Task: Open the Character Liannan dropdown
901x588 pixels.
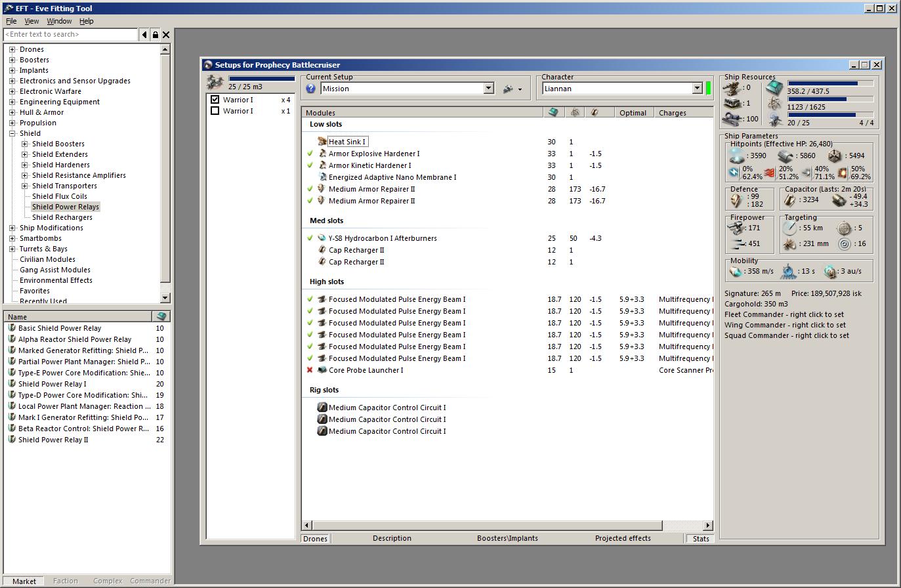Action: 697,89
